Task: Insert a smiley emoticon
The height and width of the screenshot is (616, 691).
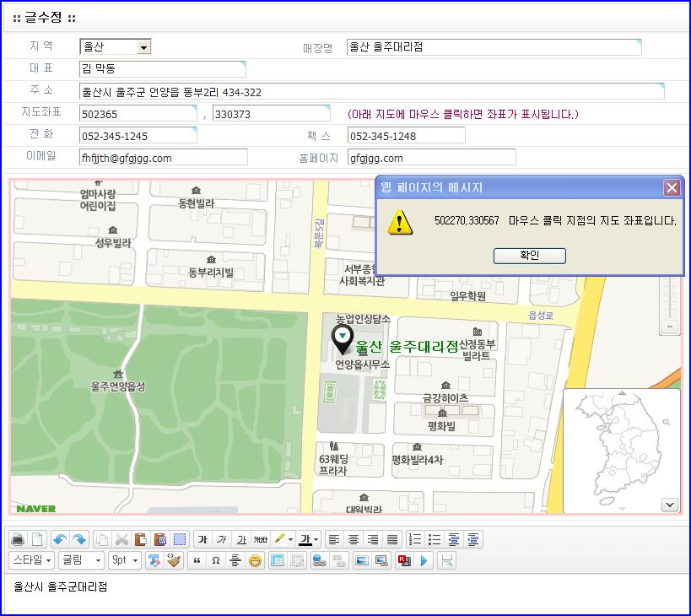Action: tap(255, 560)
